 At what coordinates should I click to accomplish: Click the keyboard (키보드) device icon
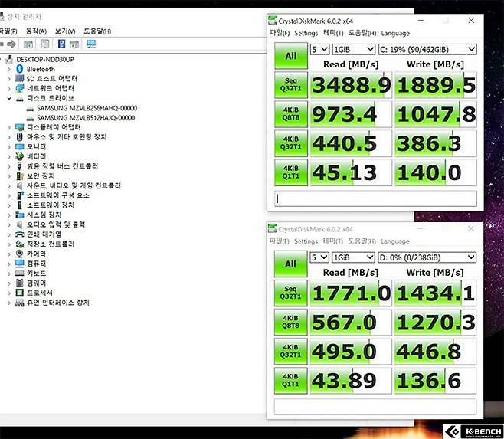(x=20, y=273)
